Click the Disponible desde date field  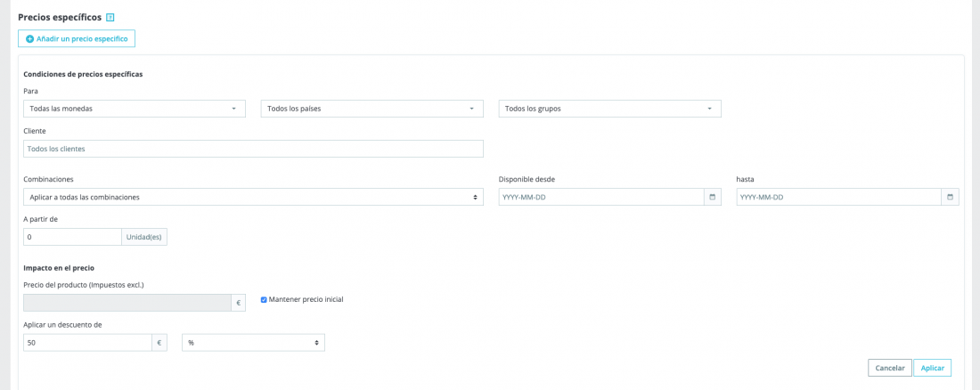601,197
